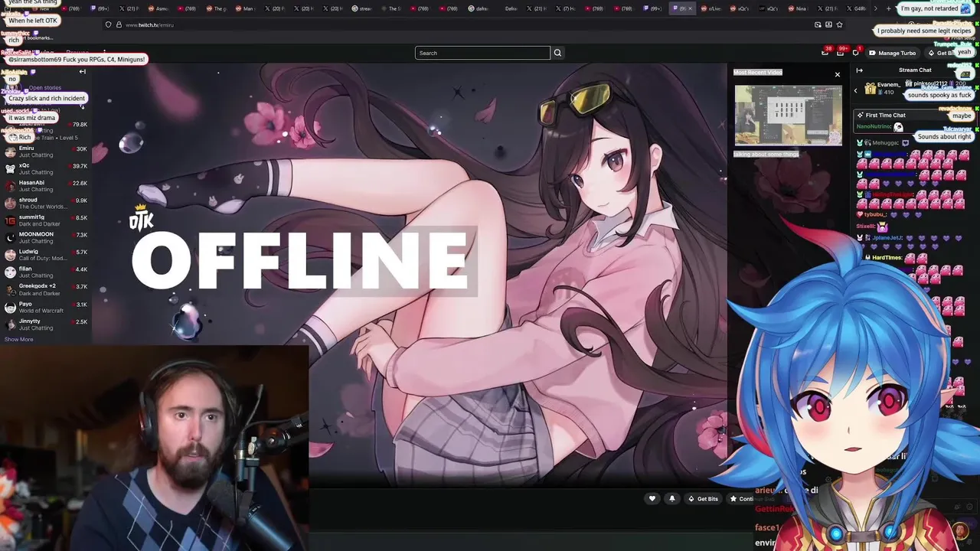Open Greekgodx channel in sidebar
This screenshot has width=980, height=551.
(x=46, y=289)
